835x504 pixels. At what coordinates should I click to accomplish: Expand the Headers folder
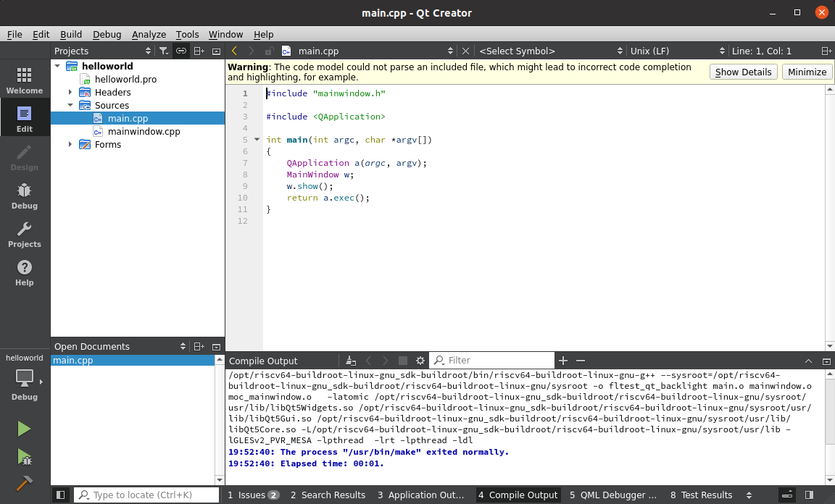coord(70,92)
